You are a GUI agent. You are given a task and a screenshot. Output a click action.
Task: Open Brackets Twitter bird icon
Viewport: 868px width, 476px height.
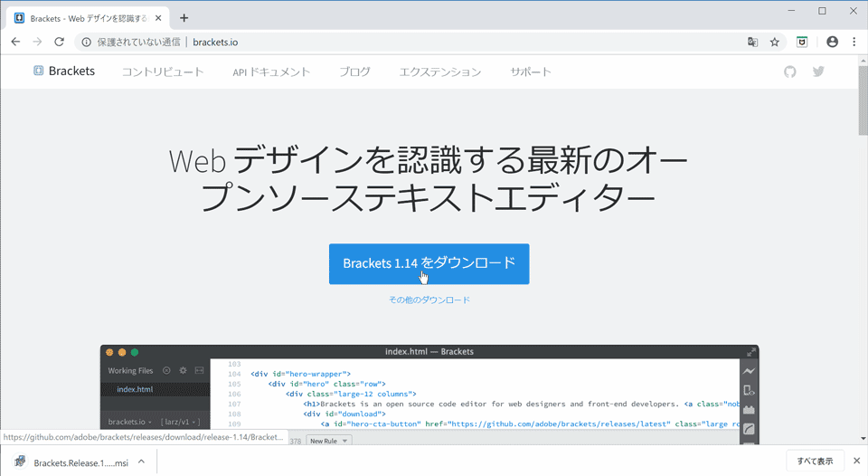(x=818, y=71)
